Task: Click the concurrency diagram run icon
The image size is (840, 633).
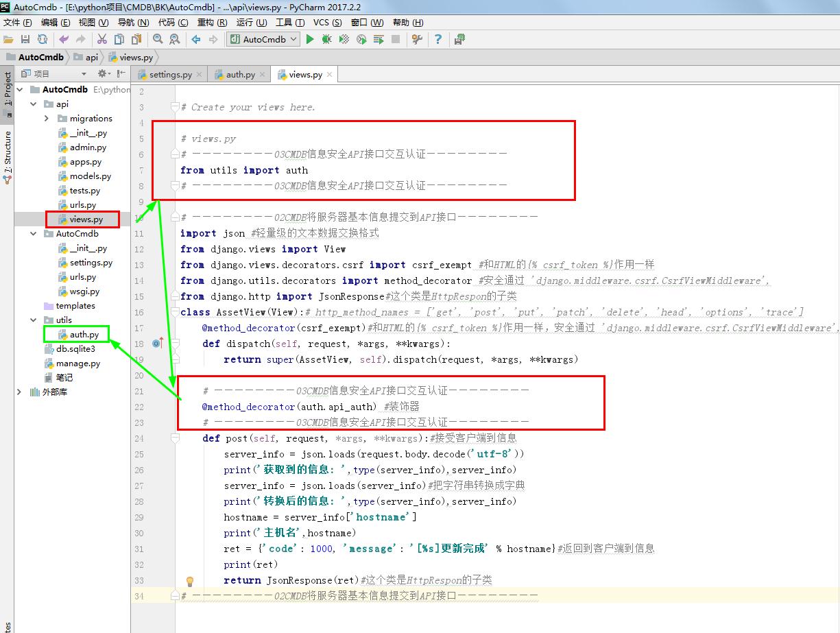Action: pyautogui.click(x=379, y=39)
